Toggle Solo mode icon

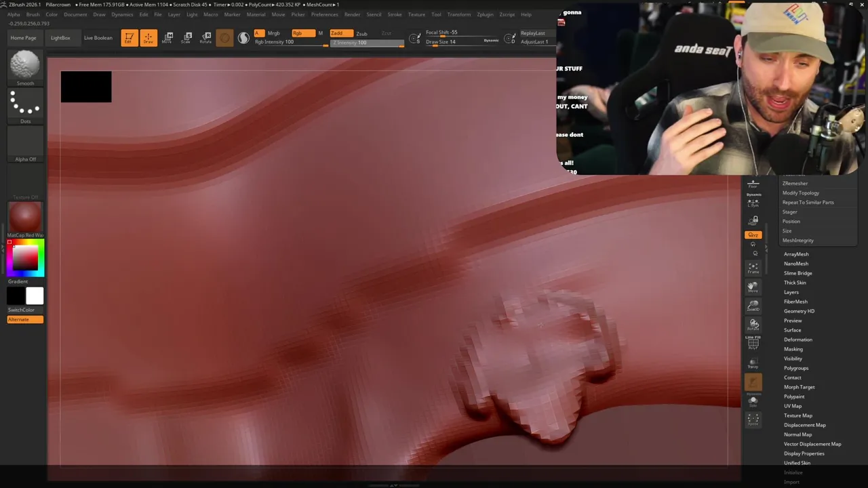(x=753, y=402)
